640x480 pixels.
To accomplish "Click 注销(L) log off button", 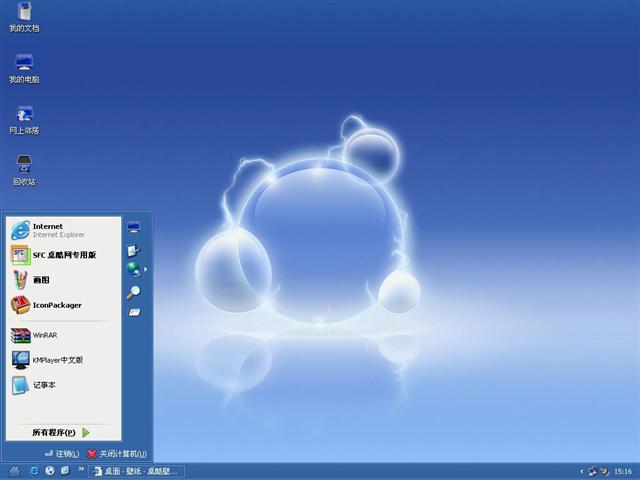I will pos(62,454).
